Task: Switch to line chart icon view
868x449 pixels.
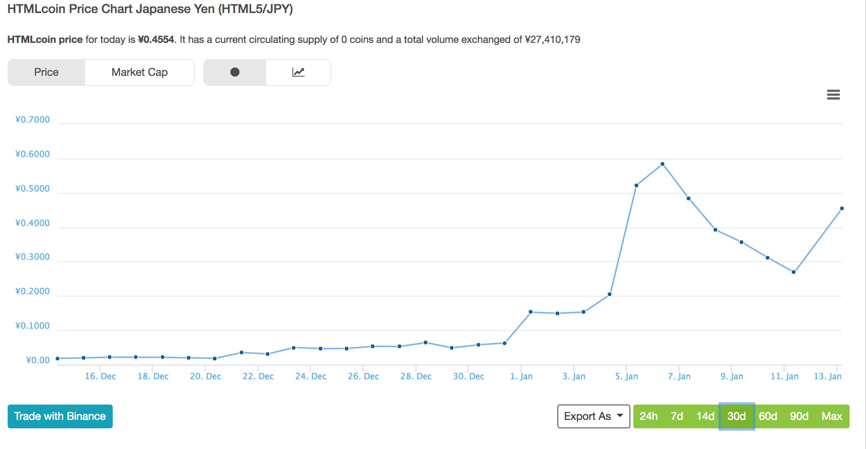Action: (298, 72)
